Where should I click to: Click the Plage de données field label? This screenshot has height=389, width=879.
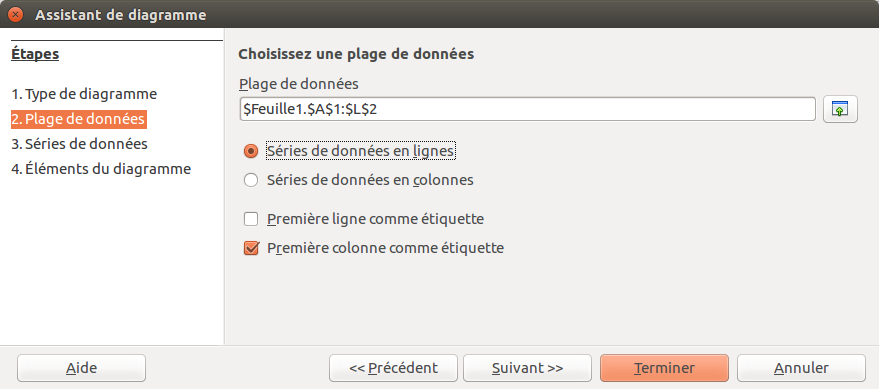[x=299, y=84]
